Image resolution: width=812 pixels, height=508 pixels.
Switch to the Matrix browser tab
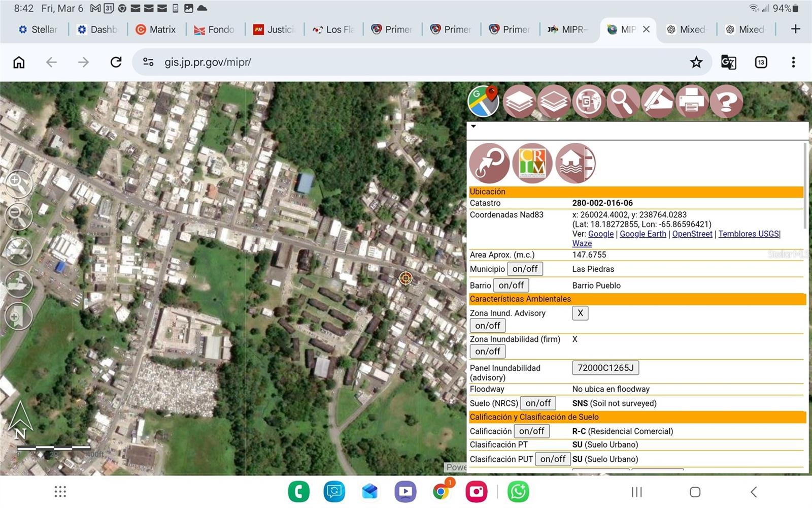[x=156, y=29]
